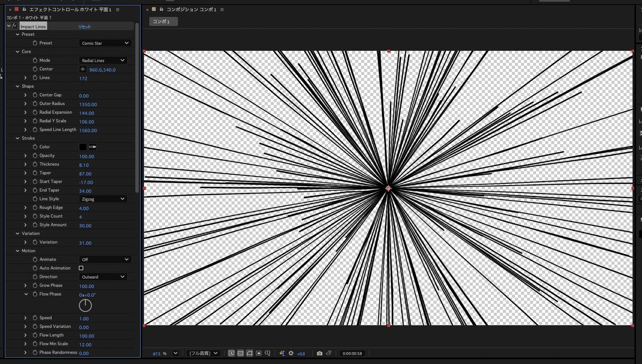642x364 pixels.
Task: Collapse the Motion section
Action: click(17, 251)
